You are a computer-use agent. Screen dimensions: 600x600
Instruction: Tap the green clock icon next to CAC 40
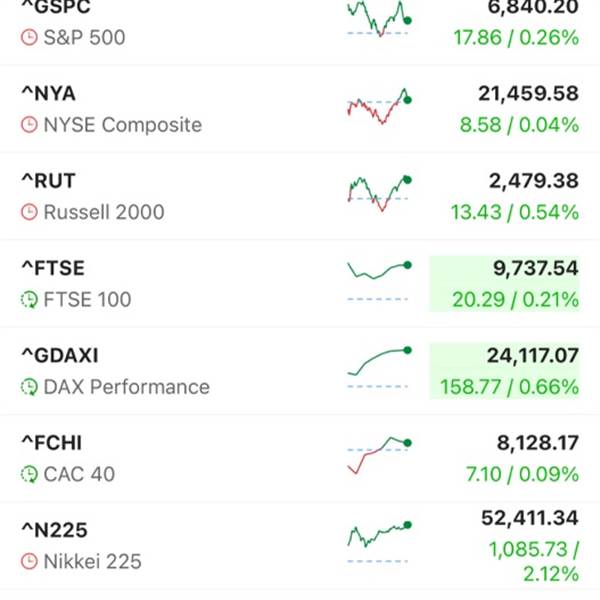coord(29,474)
